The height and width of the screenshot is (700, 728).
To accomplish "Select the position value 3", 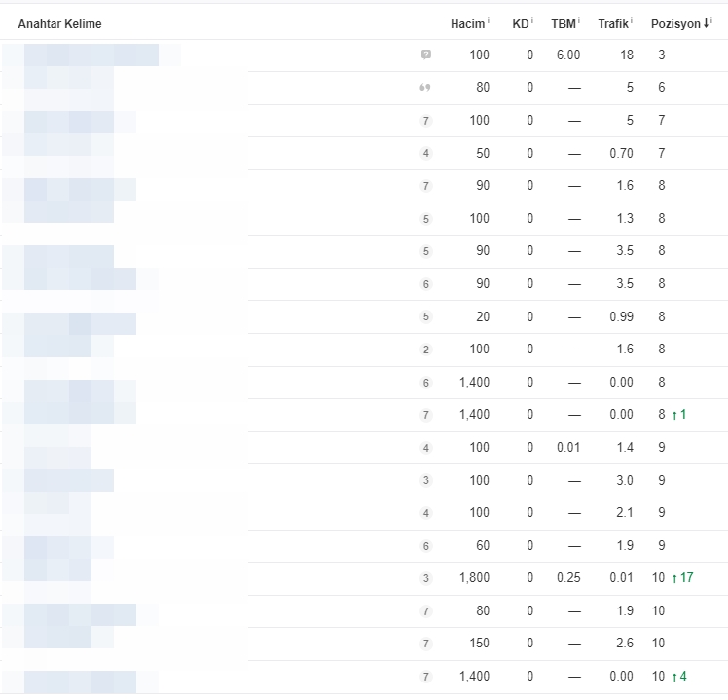I will tap(662, 55).
